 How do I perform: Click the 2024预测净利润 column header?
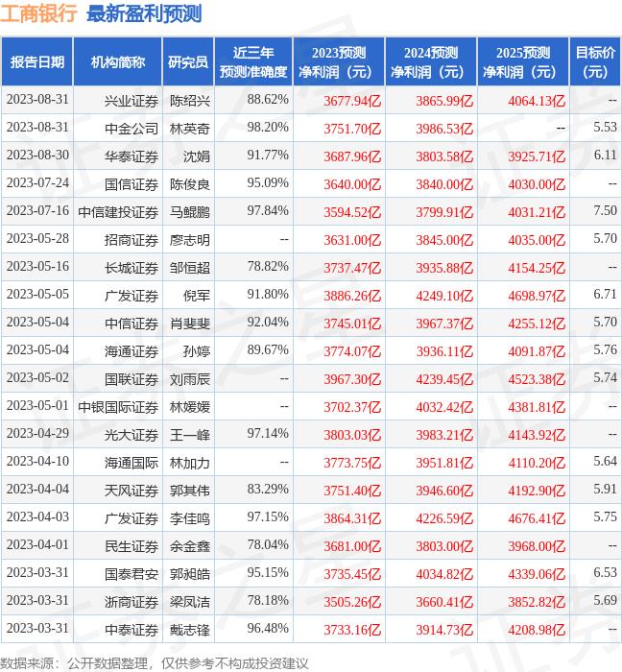click(431, 62)
